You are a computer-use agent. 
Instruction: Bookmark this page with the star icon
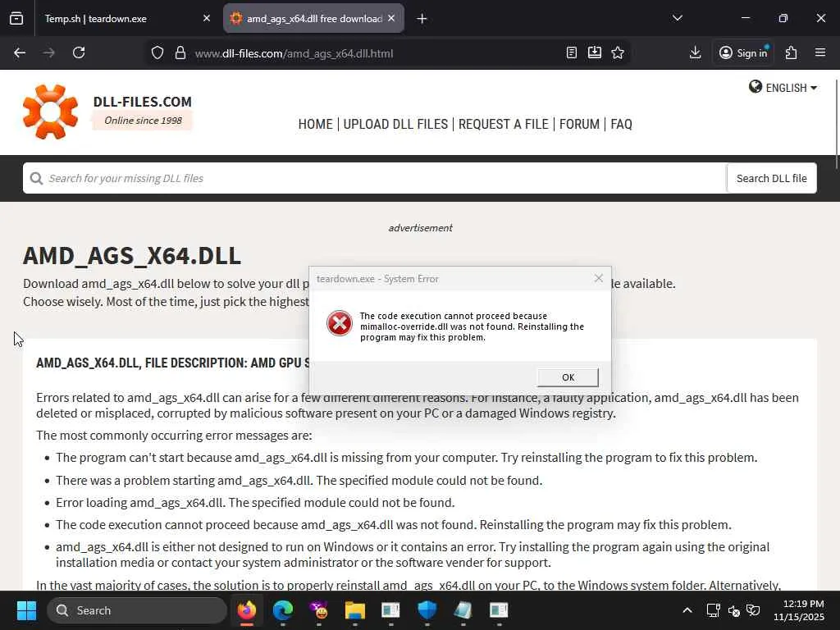(x=618, y=52)
